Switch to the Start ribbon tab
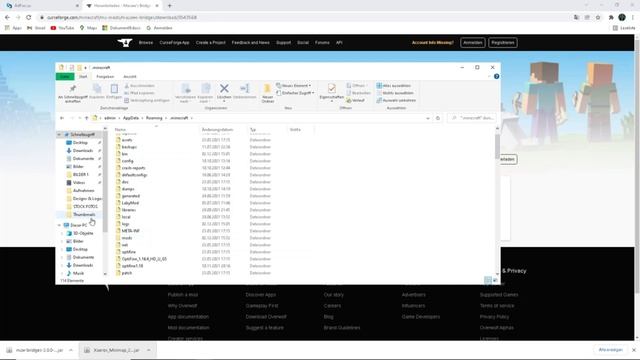640x360 pixels. [x=83, y=77]
